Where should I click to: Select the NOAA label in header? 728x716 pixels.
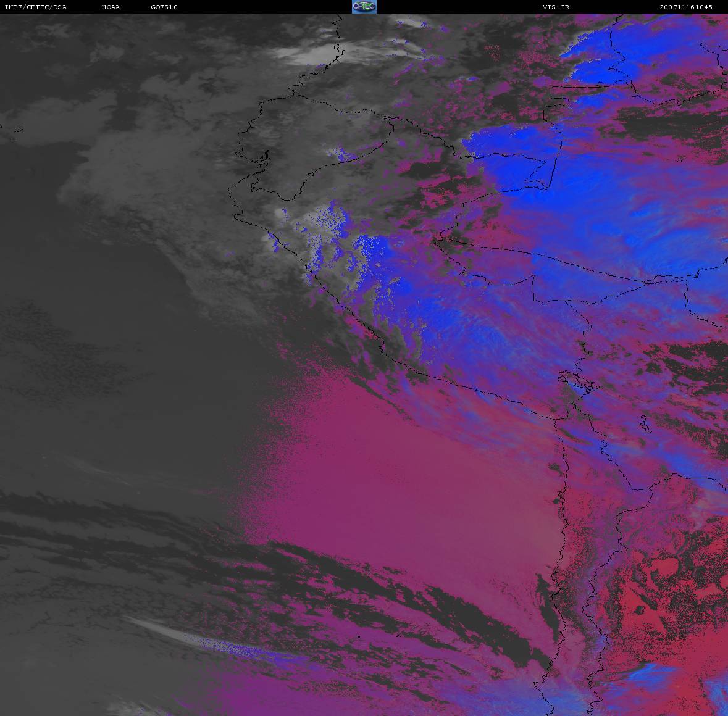(111, 7)
